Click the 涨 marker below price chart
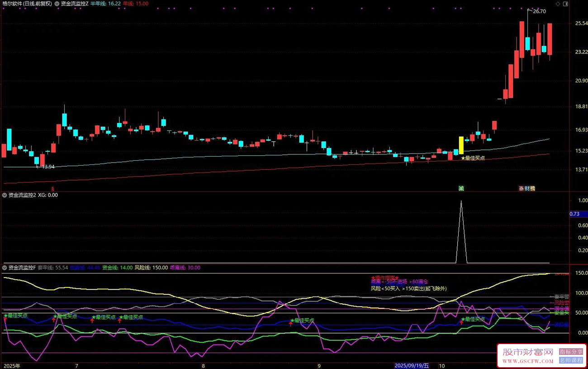Viewport: 588px width, 369px height. tap(522, 188)
